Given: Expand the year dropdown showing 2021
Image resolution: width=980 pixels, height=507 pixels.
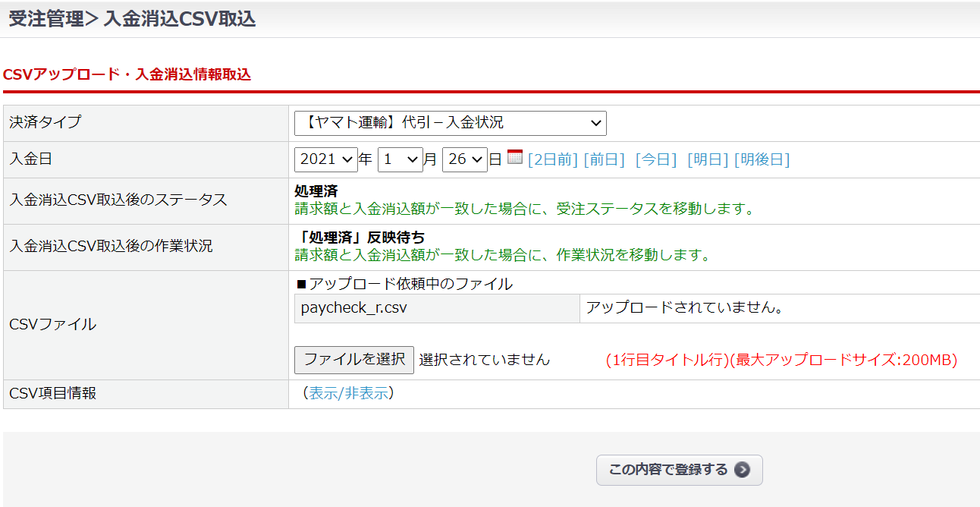Looking at the screenshot, I should [x=326, y=160].
